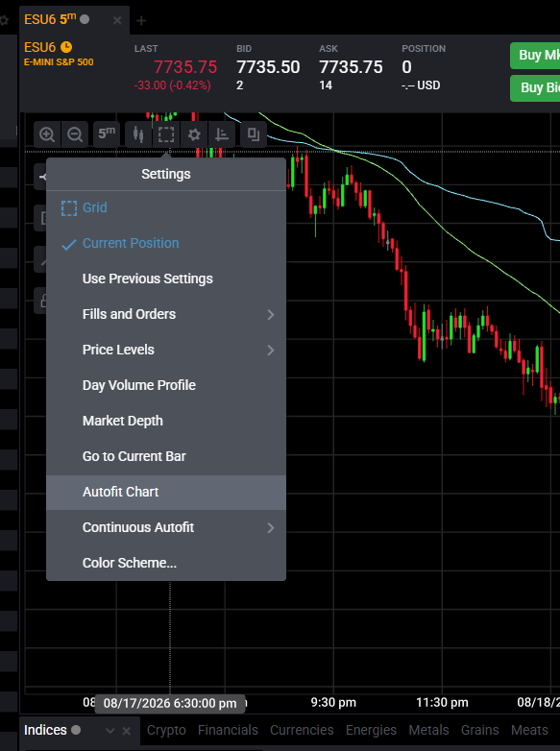Switch to the Meats tab
Viewport: 560px width, 751px height.
tap(529, 730)
